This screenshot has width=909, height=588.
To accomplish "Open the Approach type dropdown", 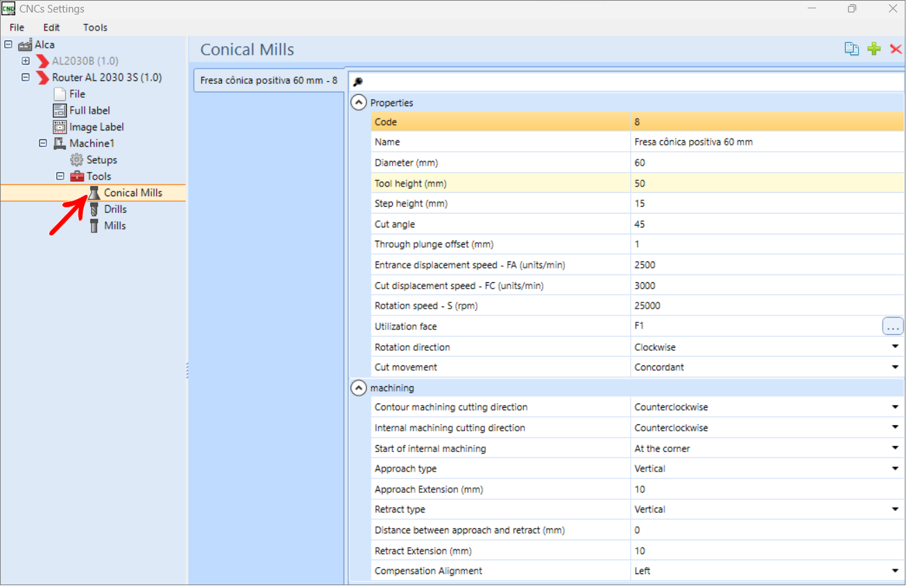I will tap(895, 469).
